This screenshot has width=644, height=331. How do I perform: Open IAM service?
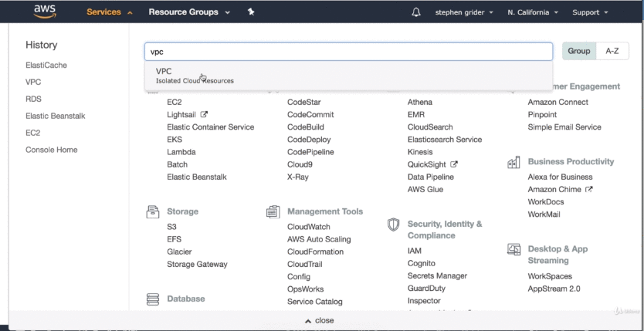point(415,251)
